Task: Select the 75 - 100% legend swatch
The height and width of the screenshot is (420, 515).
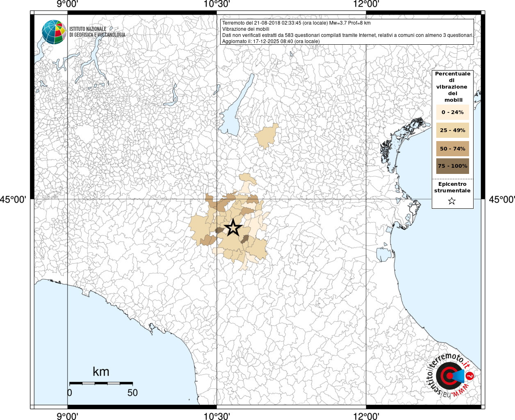Action: tap(453, 166)
